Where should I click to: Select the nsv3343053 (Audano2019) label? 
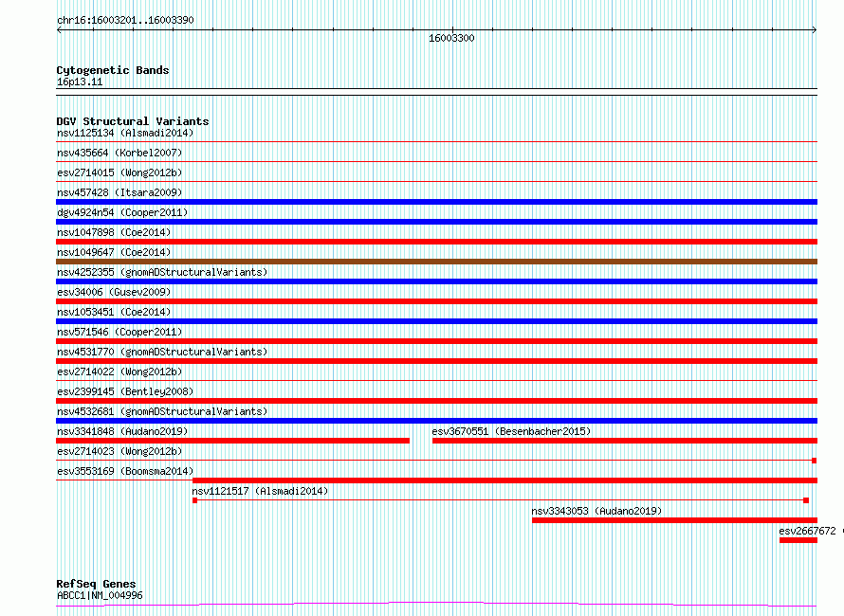[596, 511]
